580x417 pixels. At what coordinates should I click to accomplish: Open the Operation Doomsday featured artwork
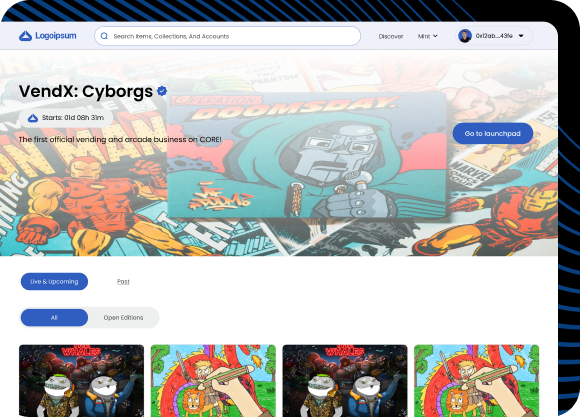point(307,155)
